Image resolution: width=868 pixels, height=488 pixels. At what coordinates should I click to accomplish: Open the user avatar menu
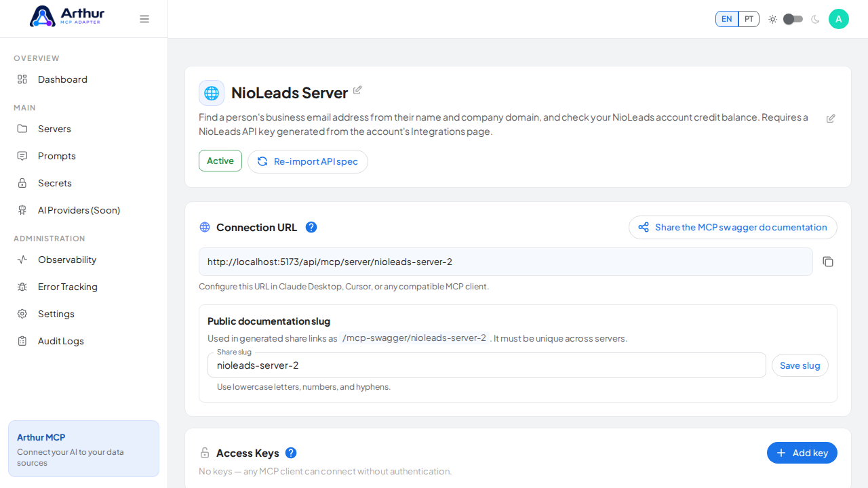point(839,19)
